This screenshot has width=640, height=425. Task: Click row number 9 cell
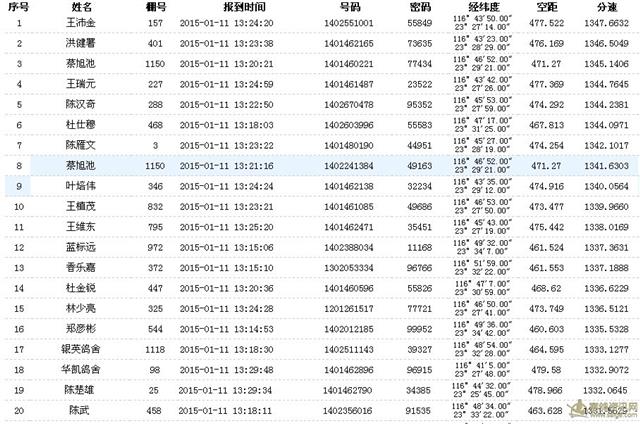pyautogui.click(x=19, y=186)
